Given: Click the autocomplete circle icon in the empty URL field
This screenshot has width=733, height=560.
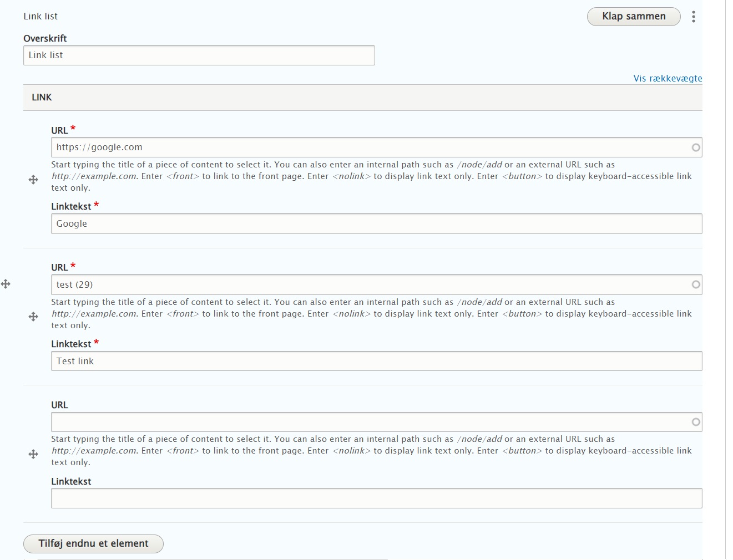Looking at the screenshot, I should [x=695, y=421].
